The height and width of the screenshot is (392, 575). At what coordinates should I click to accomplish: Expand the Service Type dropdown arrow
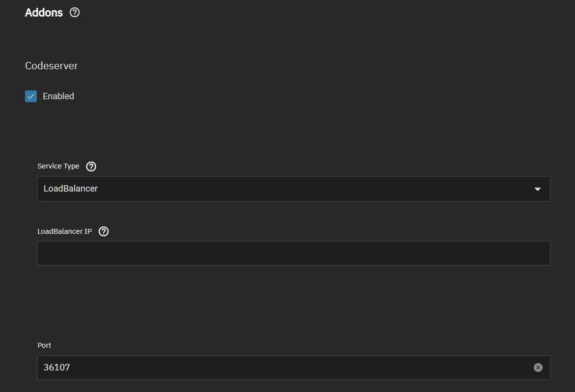(x=538, y=189)
